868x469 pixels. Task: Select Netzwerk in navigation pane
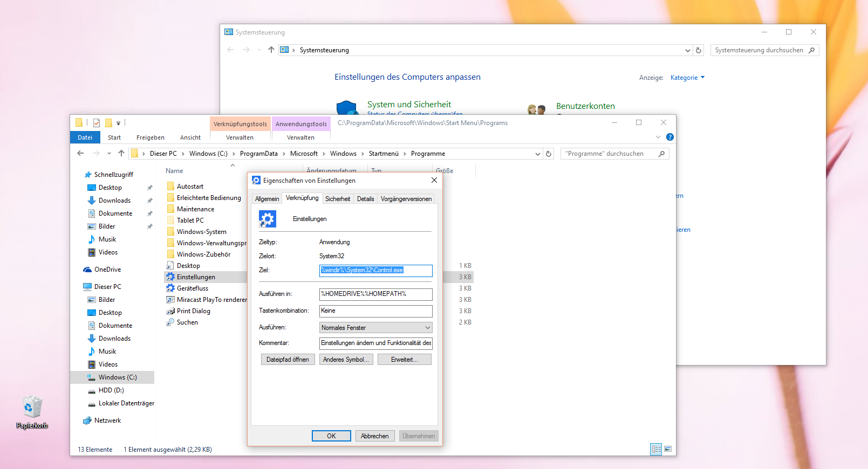click(x=107, y=420)
